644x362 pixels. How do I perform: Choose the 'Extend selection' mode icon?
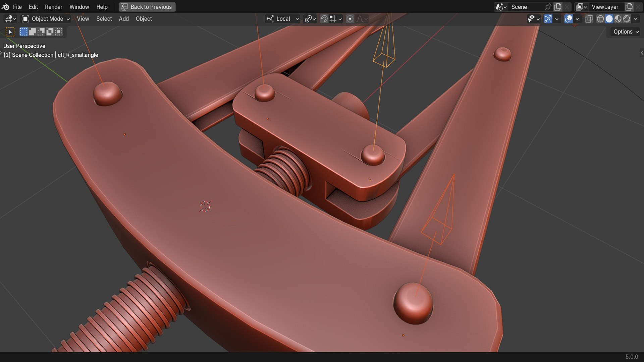pyautogui.click(x=33, y=32)
